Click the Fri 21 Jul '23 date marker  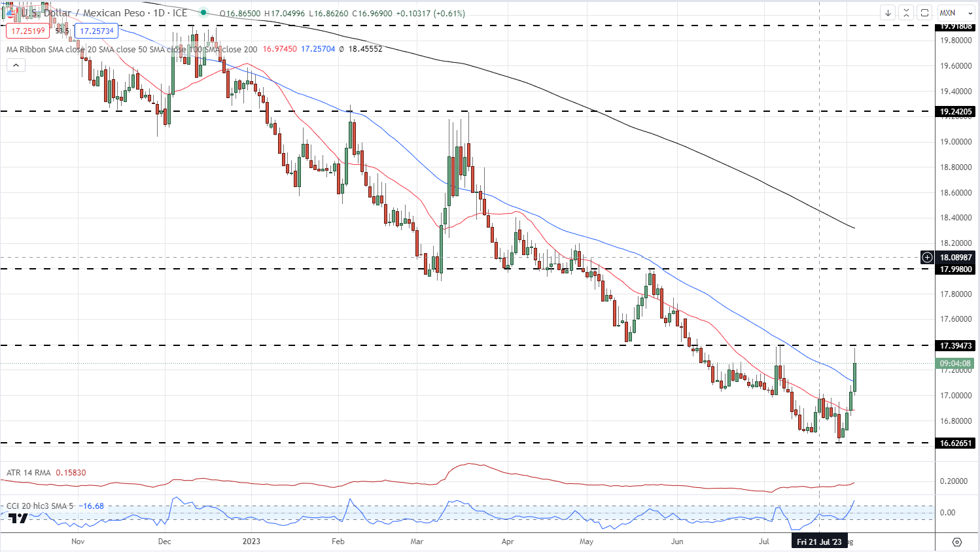point(819,542)
